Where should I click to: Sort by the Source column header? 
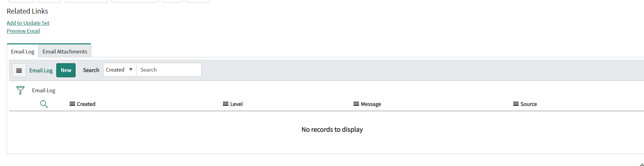[x=529, y=104]
